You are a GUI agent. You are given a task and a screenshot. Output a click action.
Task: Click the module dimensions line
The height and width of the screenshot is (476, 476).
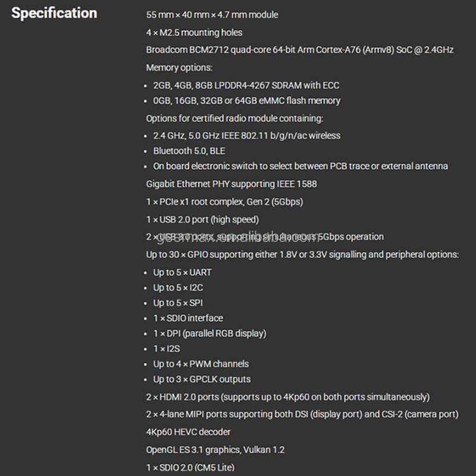pyautogui.click(x=212, y=14)
